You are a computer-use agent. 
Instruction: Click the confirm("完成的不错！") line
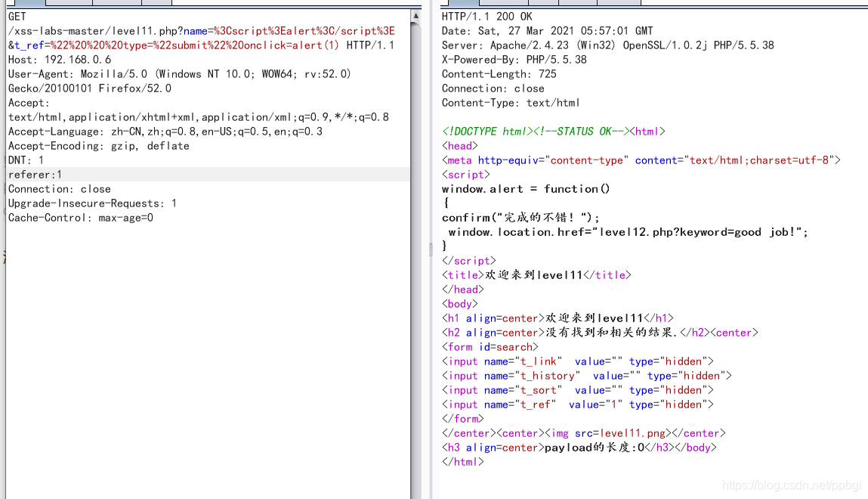[521, 219]
